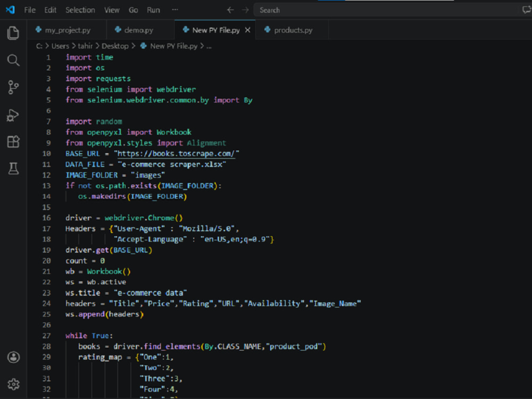Expand the hidden menus ellipsis
Viewport: 532px width, 399px height.
point(175,10)
